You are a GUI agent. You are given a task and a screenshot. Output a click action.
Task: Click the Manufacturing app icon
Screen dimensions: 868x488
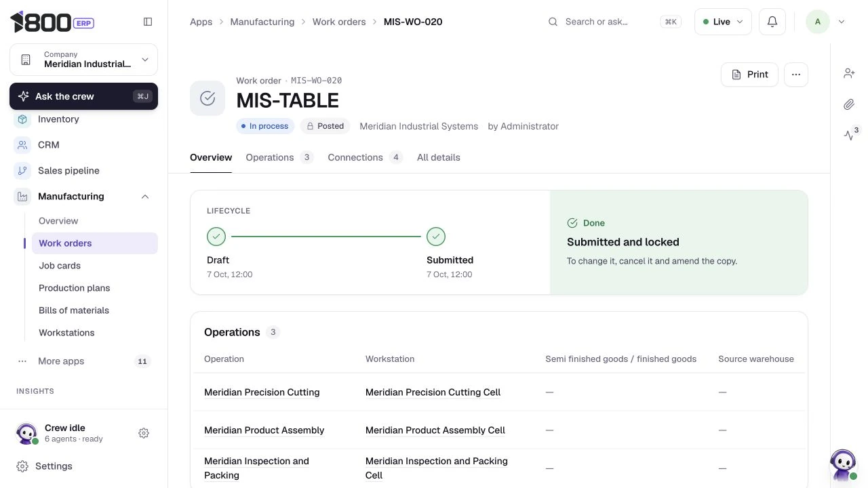coord(22,197)
